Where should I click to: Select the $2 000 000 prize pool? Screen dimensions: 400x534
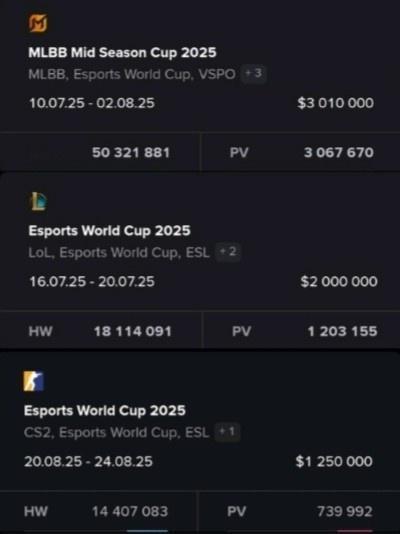point(339,281)
